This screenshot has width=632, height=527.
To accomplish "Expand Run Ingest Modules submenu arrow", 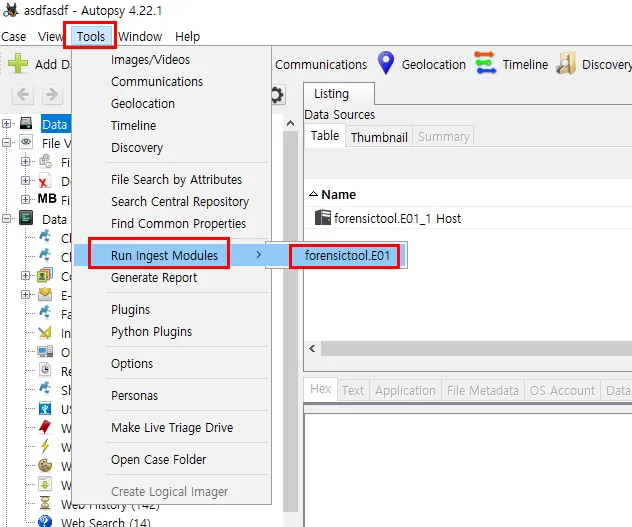I will point(258,255).
